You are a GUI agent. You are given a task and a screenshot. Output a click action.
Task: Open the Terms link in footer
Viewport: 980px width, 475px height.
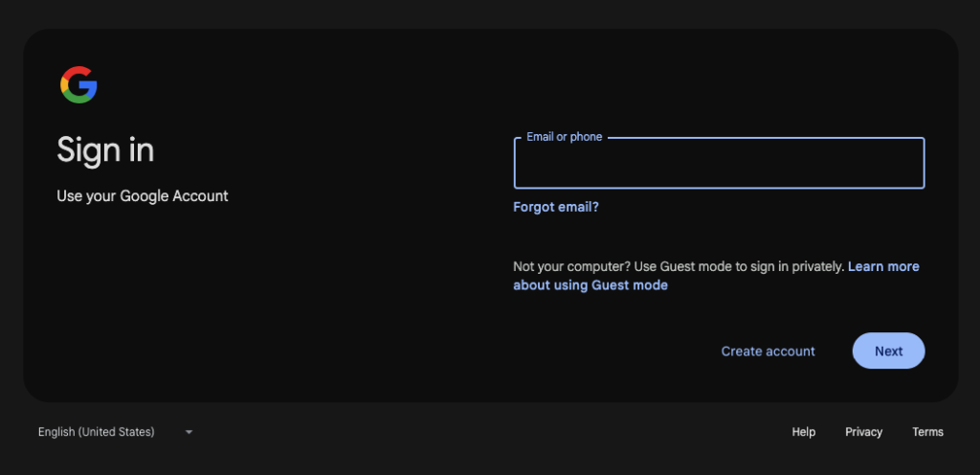(927, 432)
